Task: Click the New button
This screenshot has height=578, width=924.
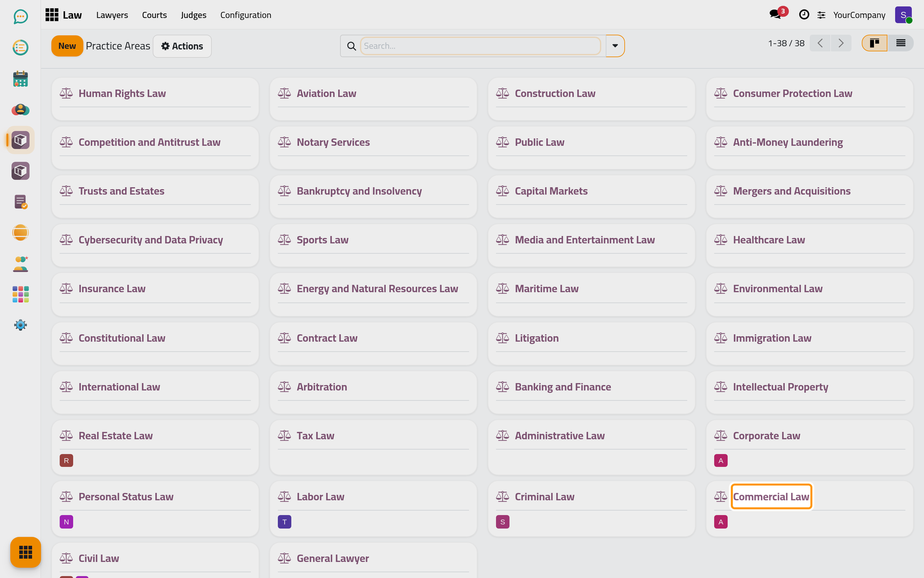Action: click(67, 46)
